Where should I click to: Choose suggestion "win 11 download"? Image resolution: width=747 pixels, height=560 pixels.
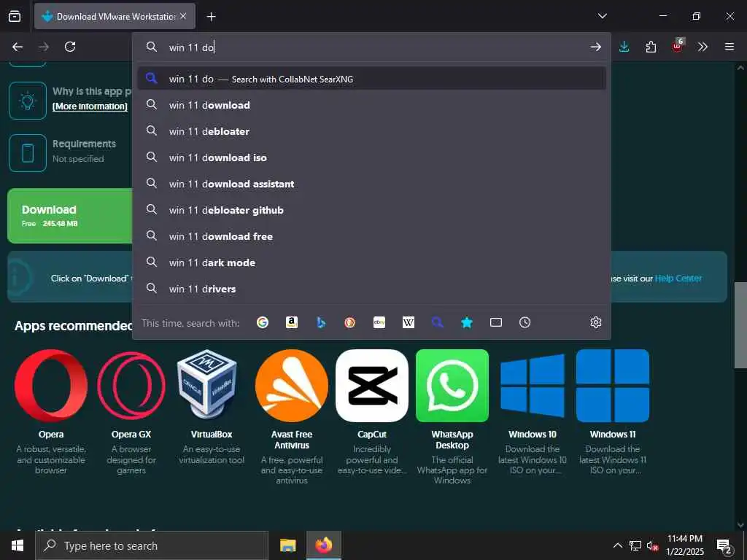tap(371, 105)
